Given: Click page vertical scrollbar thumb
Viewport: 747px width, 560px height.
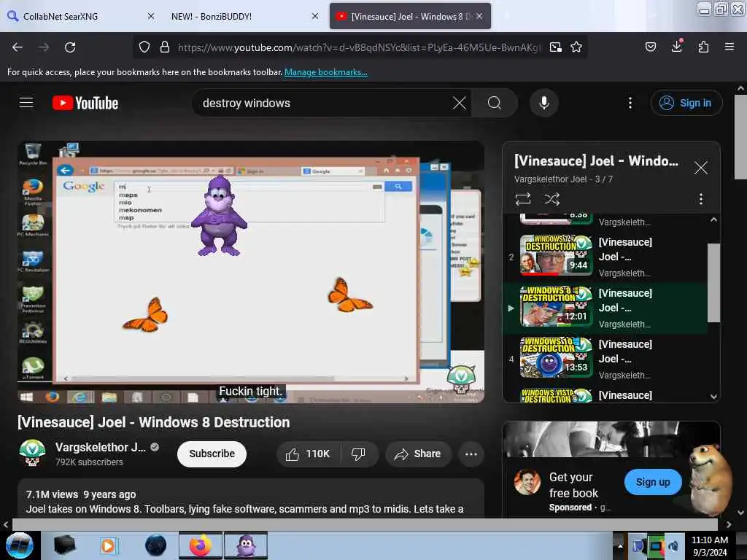Looking at the screenshot, I should click(x=740, y=136).
